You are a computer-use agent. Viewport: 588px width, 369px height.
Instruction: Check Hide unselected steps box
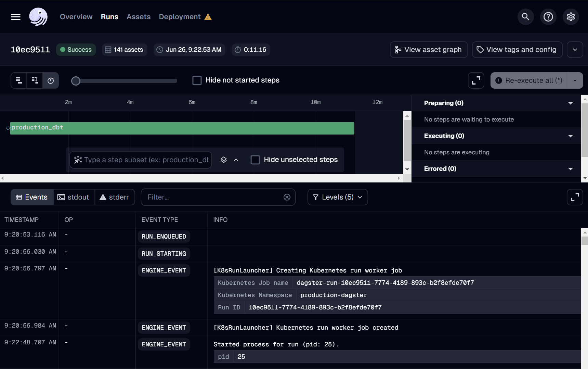255,160
